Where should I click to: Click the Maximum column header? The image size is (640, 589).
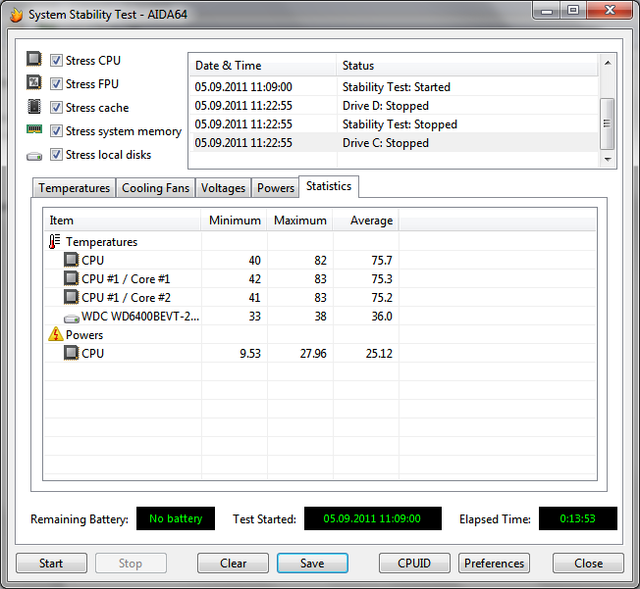300,220
